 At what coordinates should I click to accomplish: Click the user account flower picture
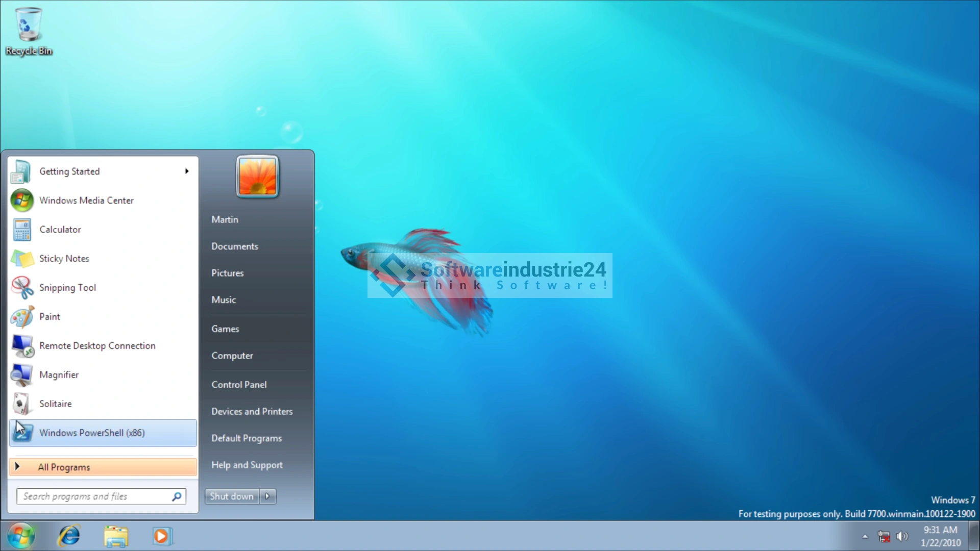point(257,177)
